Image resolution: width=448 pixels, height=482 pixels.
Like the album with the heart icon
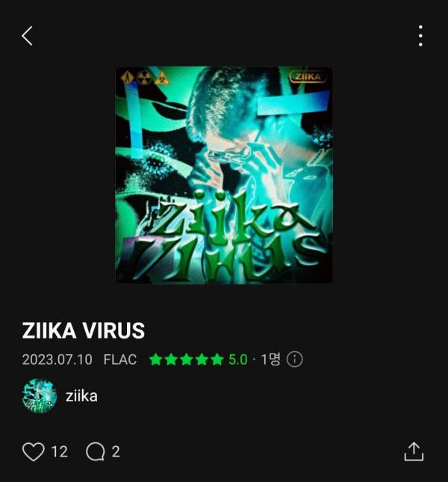pyautogui.click(x=34, y=451)
